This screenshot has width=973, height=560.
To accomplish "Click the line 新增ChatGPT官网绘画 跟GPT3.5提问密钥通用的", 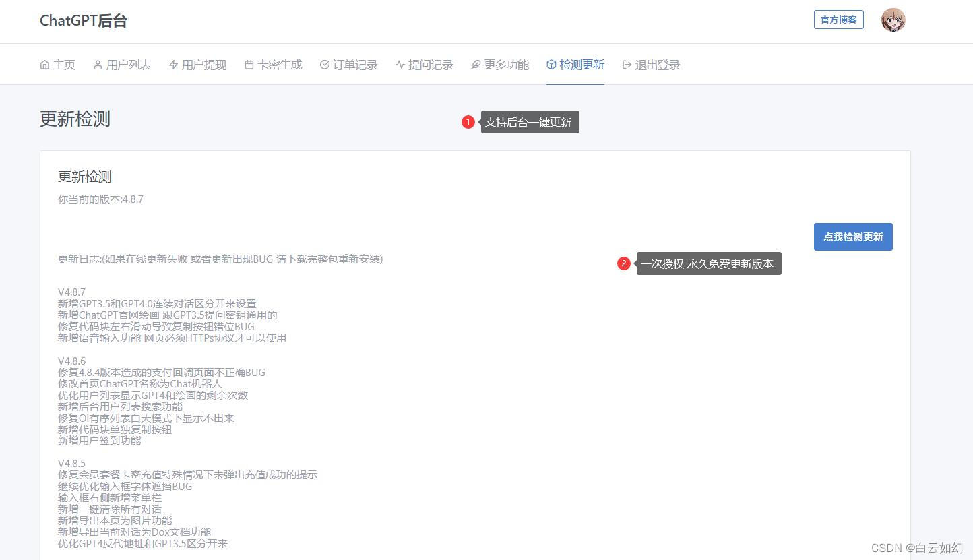I will (168, 315).
